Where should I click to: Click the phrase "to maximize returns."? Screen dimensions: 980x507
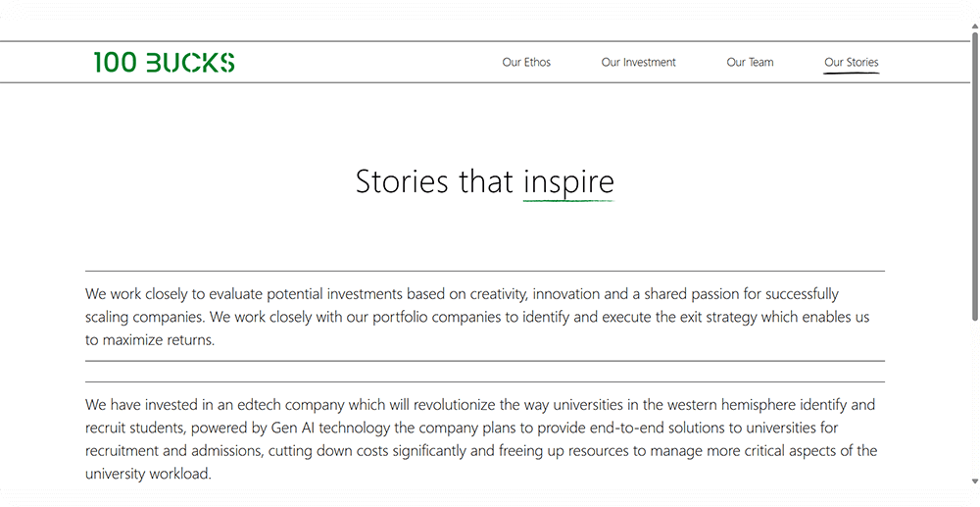(150, 340)
